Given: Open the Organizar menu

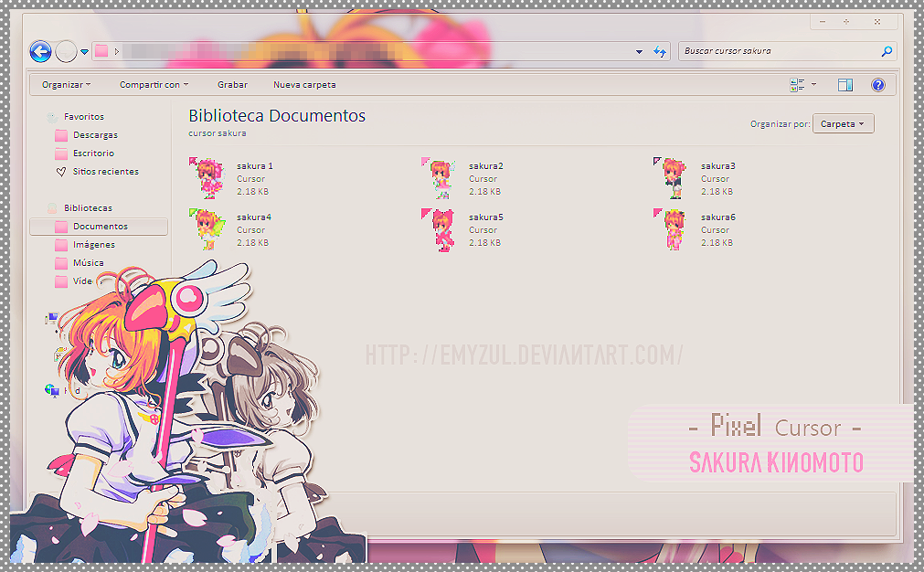Looking at the screenshot, I should pyautogui.click(x=66, y=85).
